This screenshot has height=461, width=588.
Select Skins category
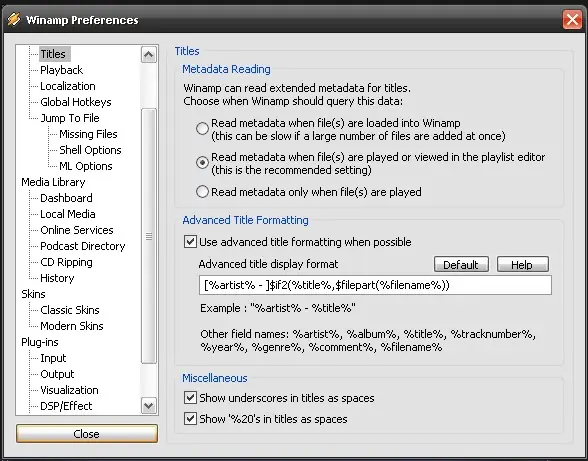33,294
